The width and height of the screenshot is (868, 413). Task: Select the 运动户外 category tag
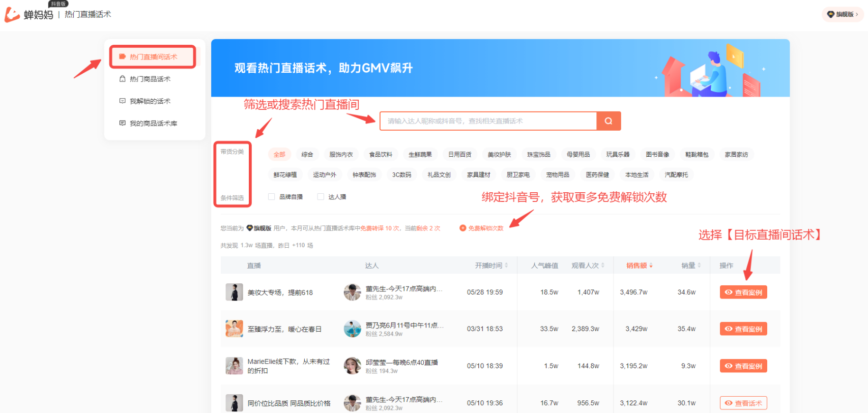point(325,174)
